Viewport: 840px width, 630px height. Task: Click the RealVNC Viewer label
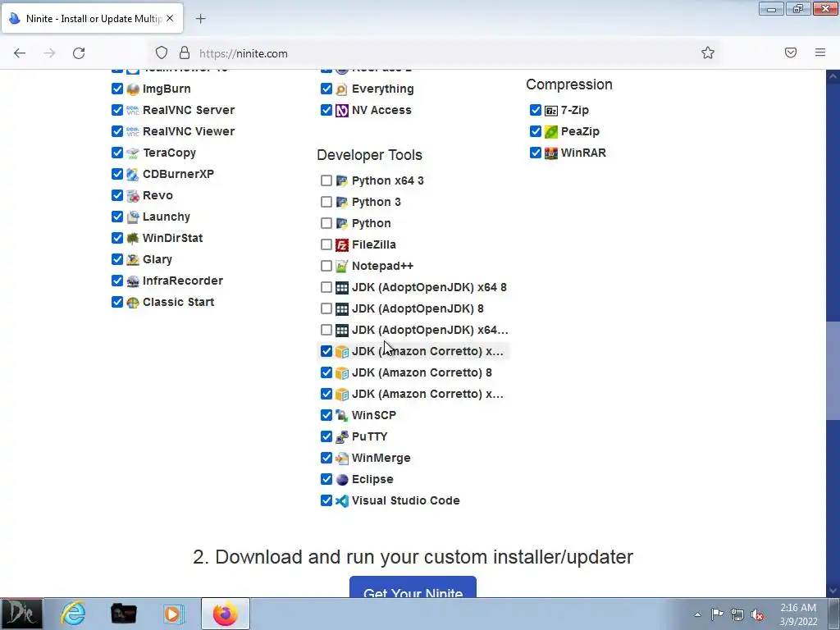click(x=189, y=131)
